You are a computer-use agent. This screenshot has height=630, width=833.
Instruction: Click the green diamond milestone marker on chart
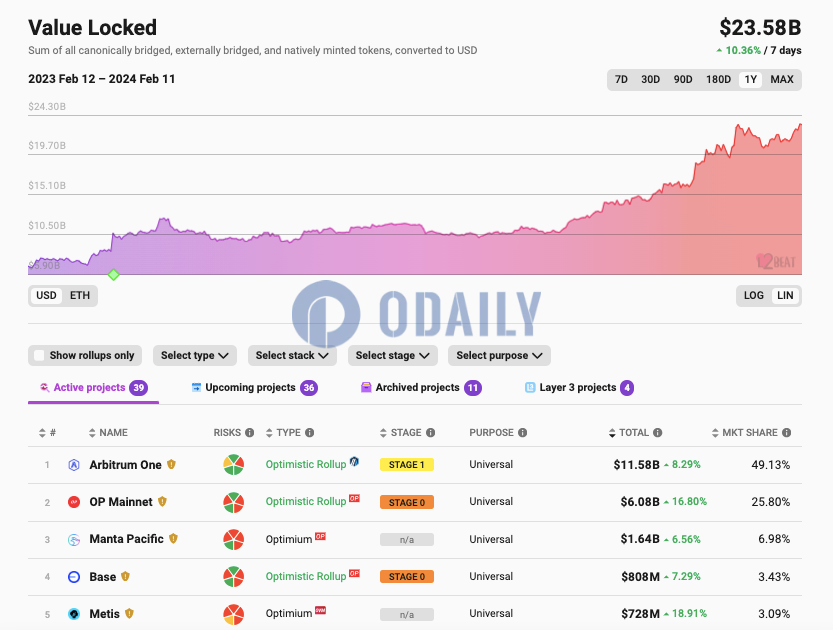pos(113,275)
